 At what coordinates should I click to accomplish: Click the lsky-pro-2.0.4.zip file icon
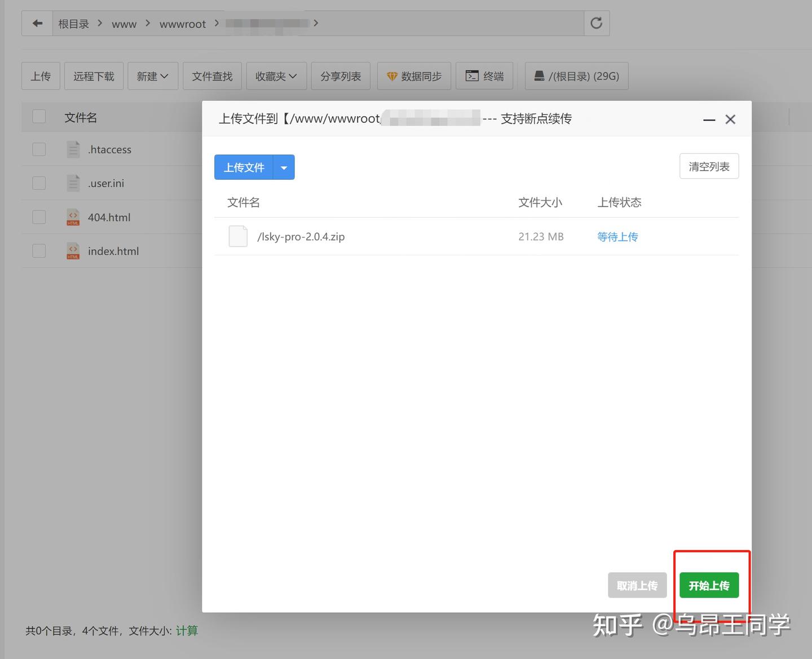coord(237,236)
